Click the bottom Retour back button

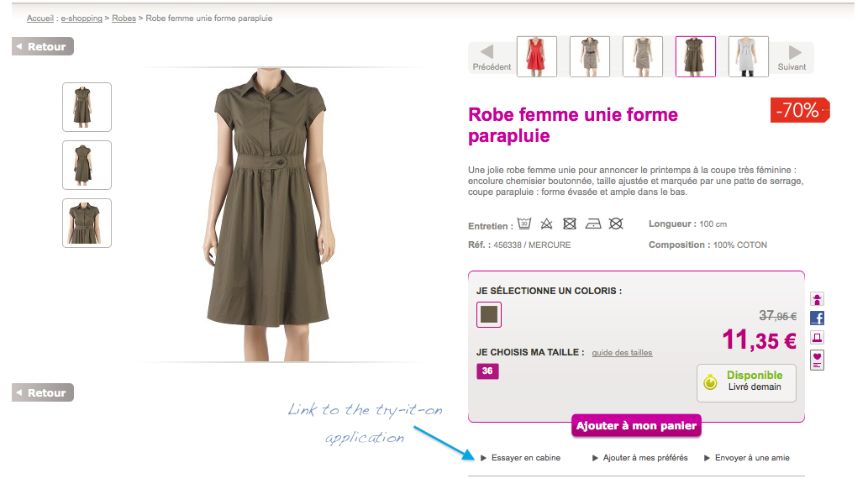click(x=44, y=392)
